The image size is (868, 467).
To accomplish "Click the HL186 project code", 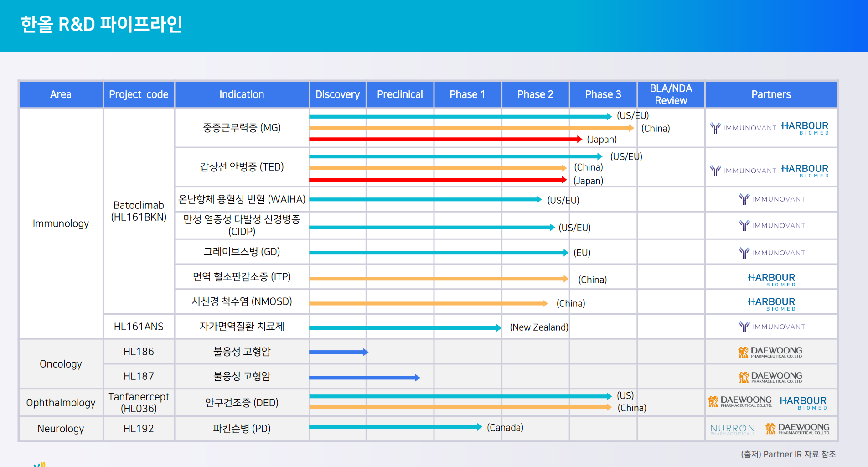I will 139,352.
